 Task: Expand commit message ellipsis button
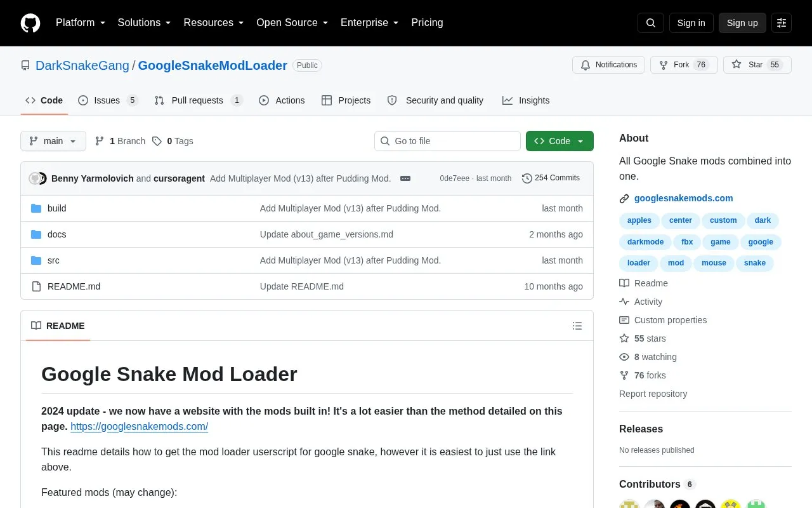[x=405, y=178]
